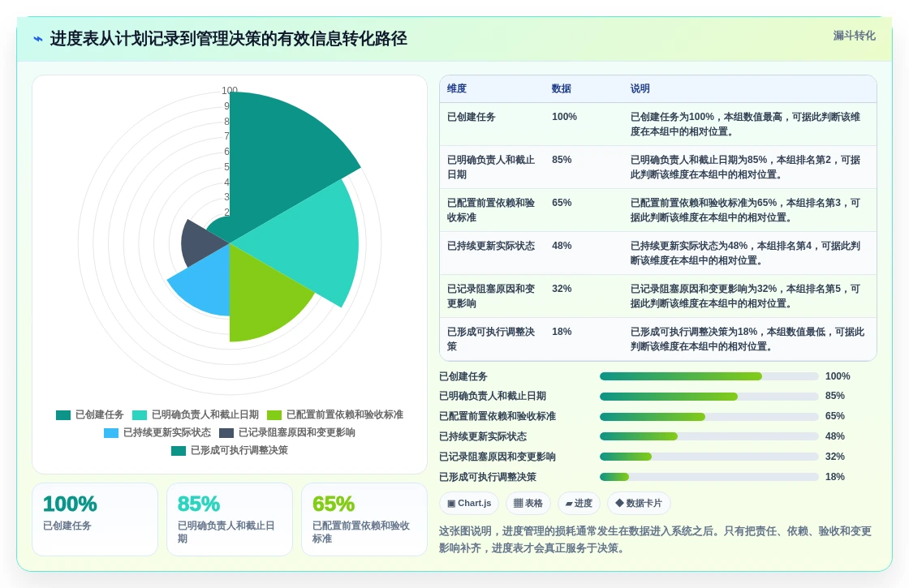Click the 已配置前置依赖和验收标准 65% progress bar
The image size is (909, 588).
coord(709,417)
